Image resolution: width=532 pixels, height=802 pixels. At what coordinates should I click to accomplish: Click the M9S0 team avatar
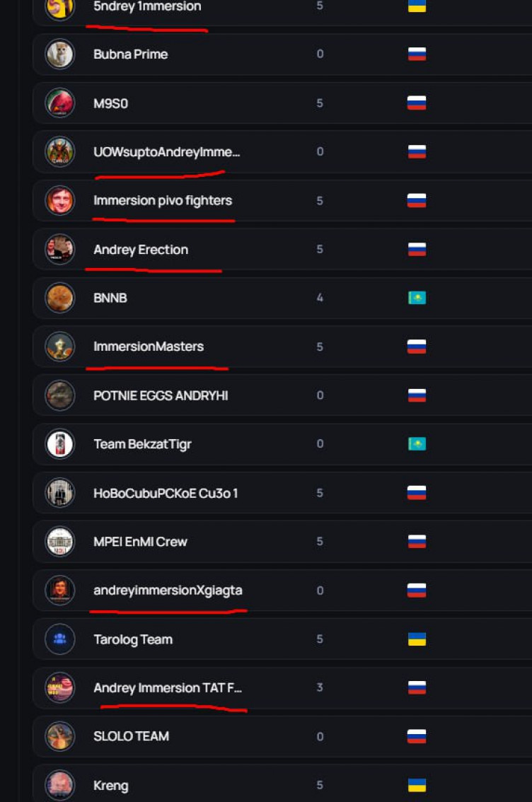60,103
